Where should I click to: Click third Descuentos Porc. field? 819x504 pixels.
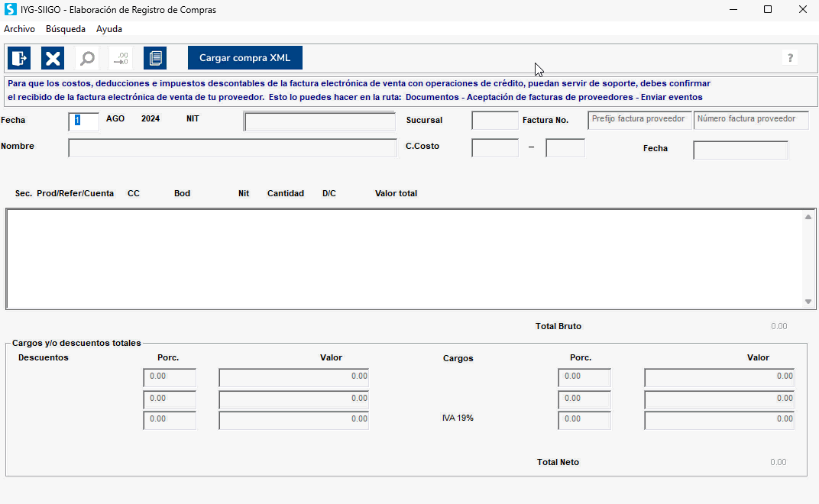tap(170, 421)
